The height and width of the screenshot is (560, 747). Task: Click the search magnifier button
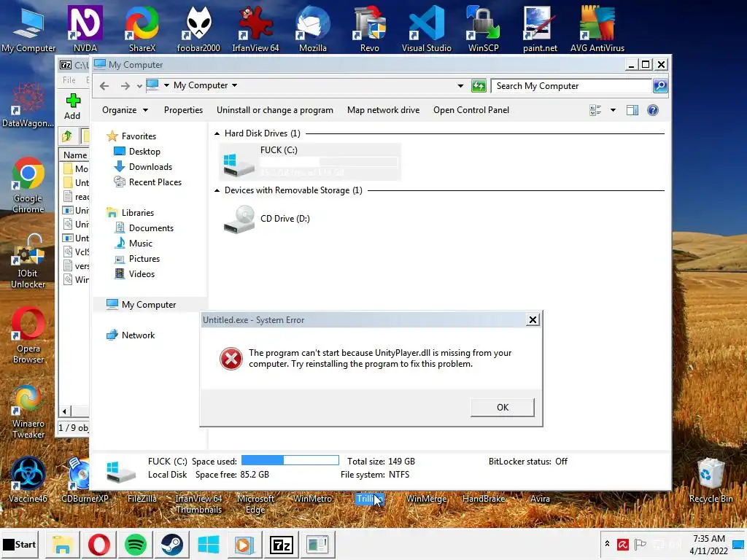point(659,86)
